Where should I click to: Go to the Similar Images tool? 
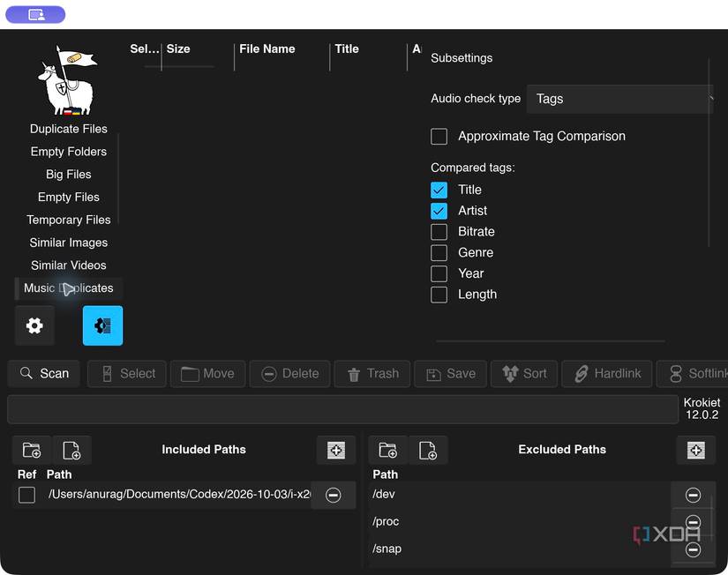(69, 243)
